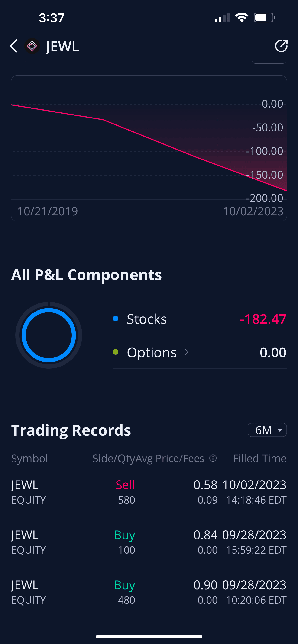The height and width of the screenshot is (644, 298).
Task: Open the Buy 480 JEWL trade record
Action: point(149,592)
